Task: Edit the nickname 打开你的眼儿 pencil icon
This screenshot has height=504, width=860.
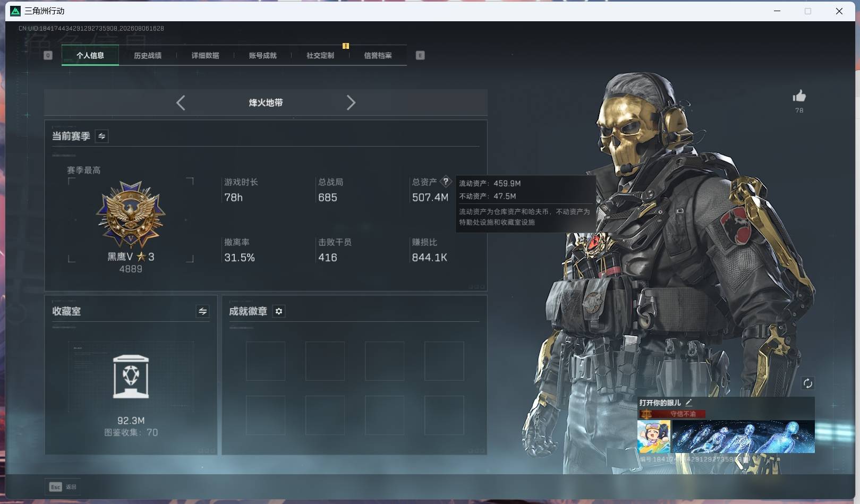Action: [x=688, y=403]
